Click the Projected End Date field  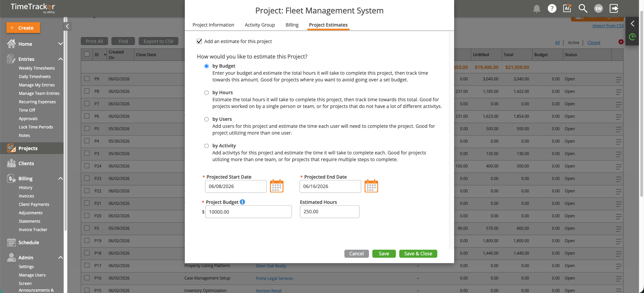pos(330,186)
